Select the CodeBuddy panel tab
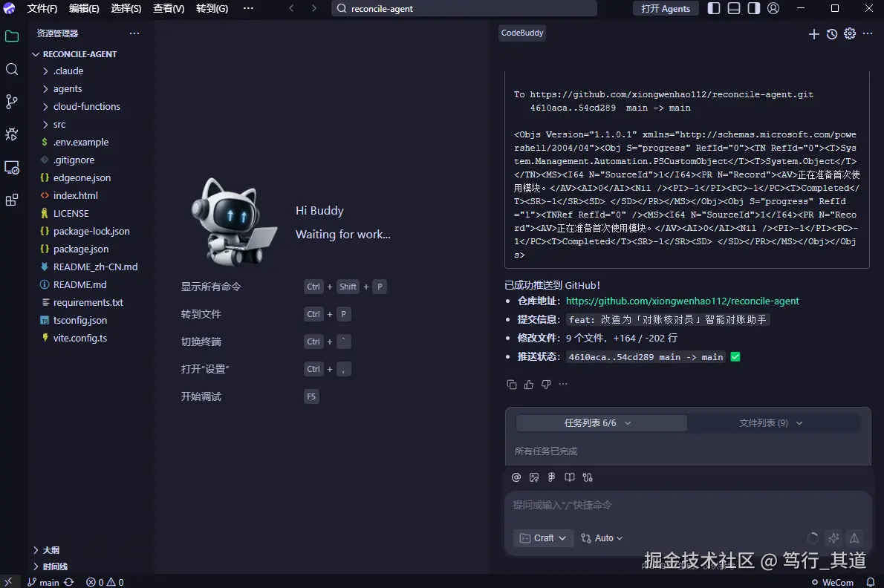The width and height of the screenshot is (884, 588). click(x=522, y=33)
